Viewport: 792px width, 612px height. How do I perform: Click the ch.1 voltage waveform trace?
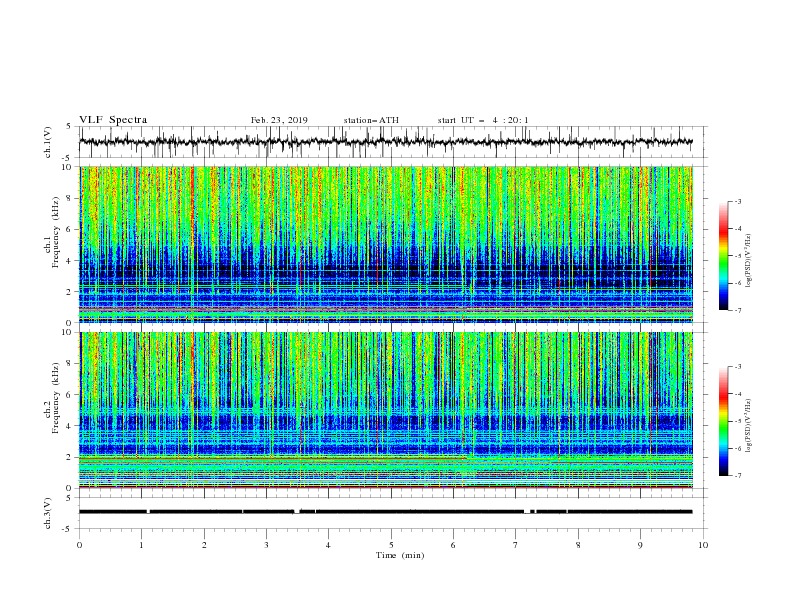(x=386, y=142)
